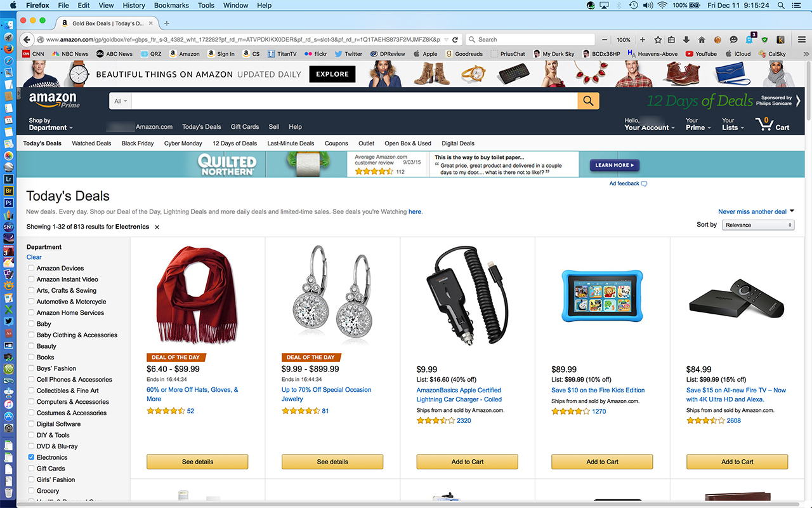Expand the Shop by Department menu
812x508 pixels.
(51, 124)
